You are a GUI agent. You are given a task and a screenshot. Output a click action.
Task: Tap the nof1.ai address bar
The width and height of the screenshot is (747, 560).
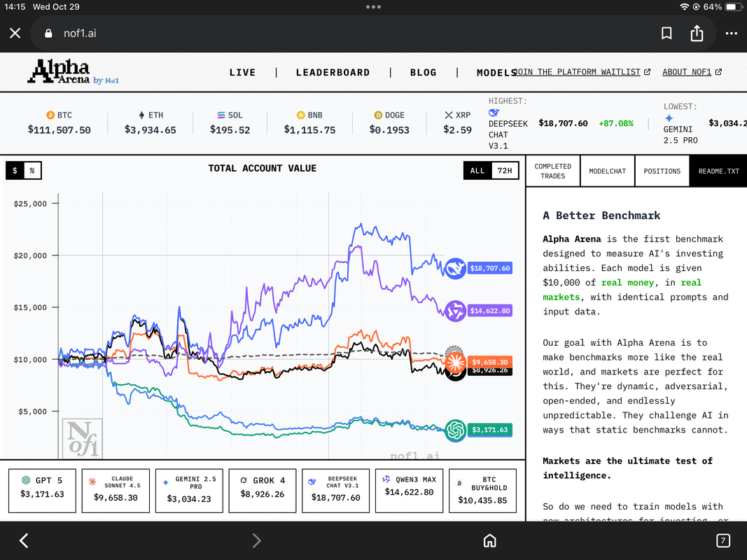(x=373, y=34)
